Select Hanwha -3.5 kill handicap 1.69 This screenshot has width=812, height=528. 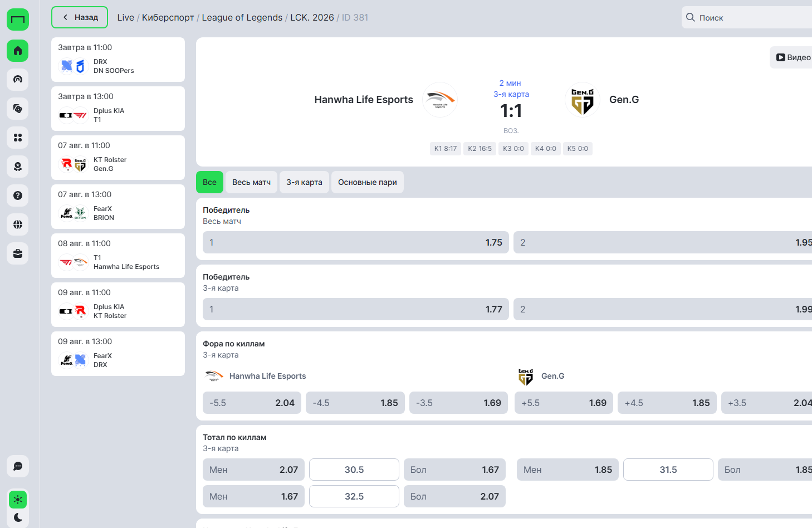(458, 403)
